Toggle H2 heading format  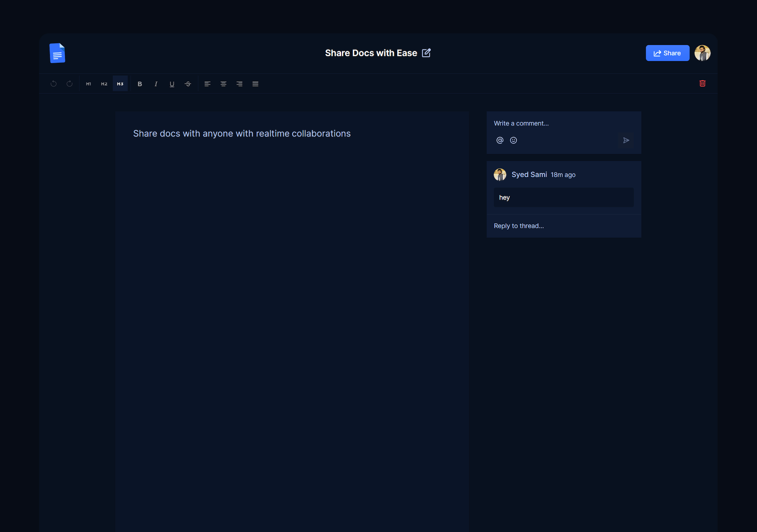(x=104, y=84)
